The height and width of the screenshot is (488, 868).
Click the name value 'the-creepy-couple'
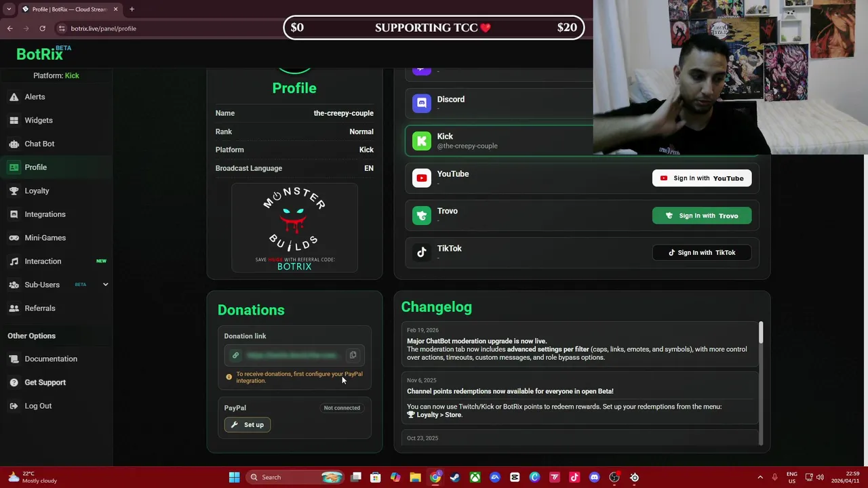coord(343,113)
